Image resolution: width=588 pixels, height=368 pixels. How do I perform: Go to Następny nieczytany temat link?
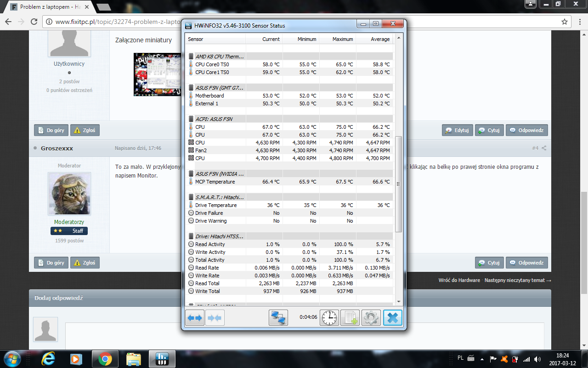point(518,280)
